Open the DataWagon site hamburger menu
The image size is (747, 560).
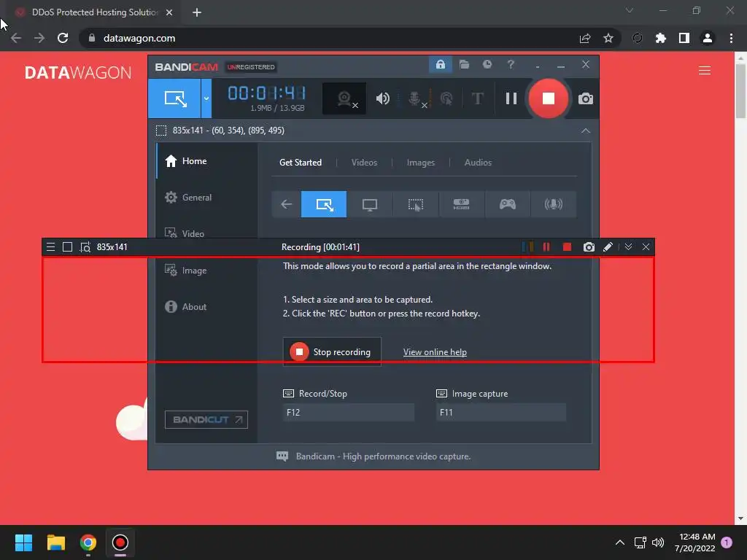tap(705, 71)
